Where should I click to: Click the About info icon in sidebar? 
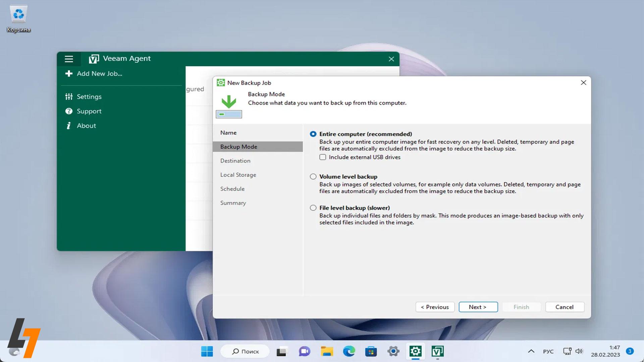tap(69, 125)
